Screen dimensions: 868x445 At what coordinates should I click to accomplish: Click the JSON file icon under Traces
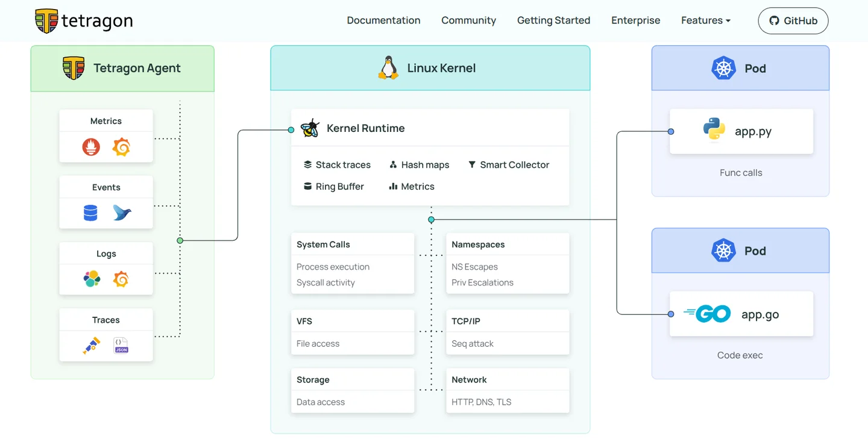[121, 345]
